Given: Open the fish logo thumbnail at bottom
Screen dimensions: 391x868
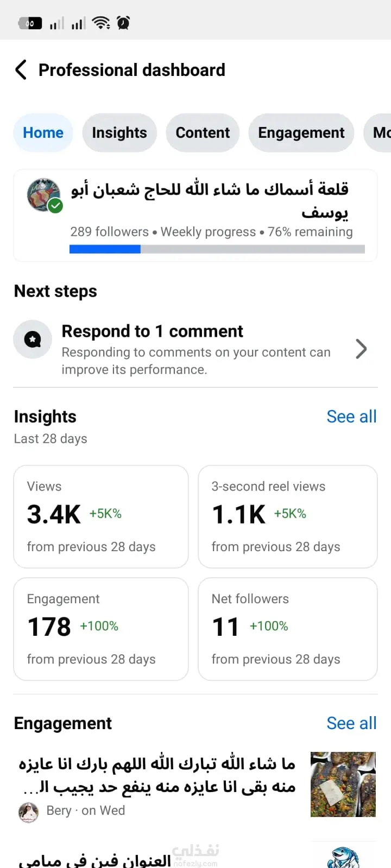Looking at the screenshot, I should 343,856.
